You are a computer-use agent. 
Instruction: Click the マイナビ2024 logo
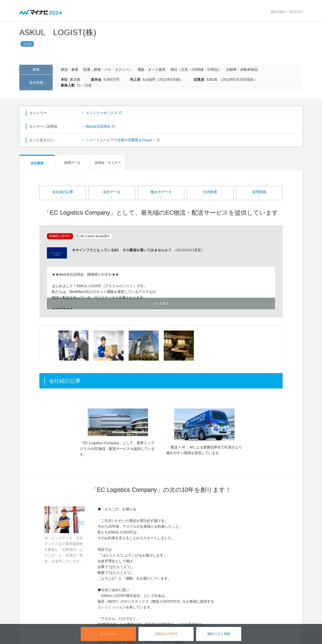(x=41, y=12)
